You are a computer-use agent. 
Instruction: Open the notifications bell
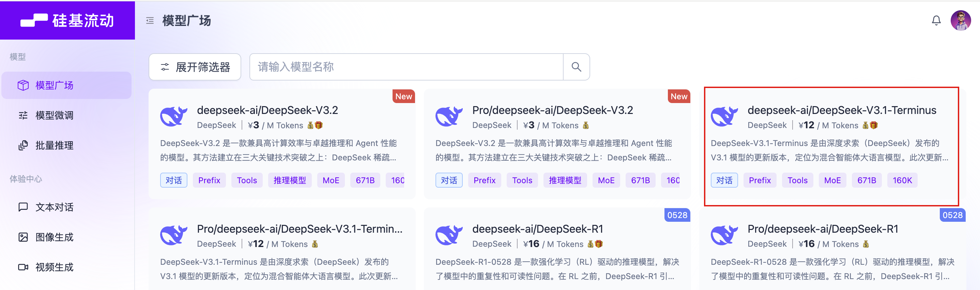[936, 20]
